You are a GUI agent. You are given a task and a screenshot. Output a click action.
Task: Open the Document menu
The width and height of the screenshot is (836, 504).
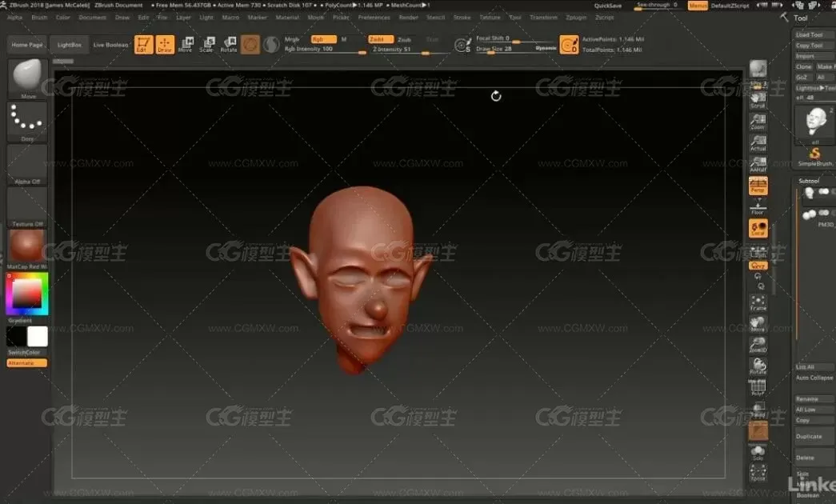click(x=92, y=18)
